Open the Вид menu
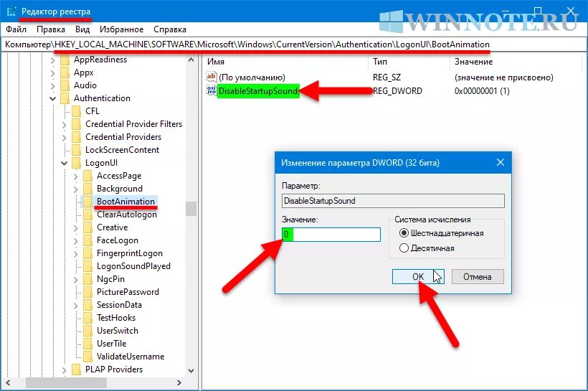The height and width of the screenshot is (391, 588). 82,29
